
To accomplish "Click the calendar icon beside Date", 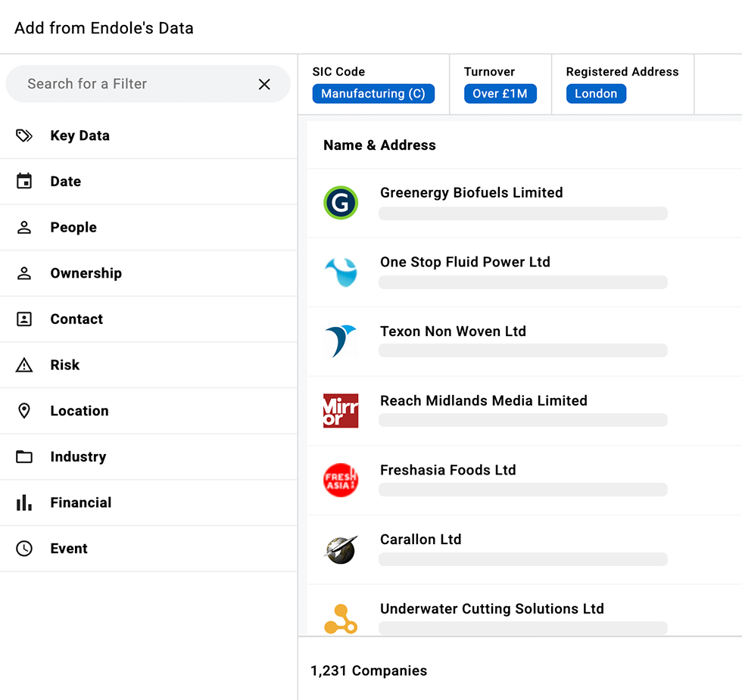I will 24,182.
